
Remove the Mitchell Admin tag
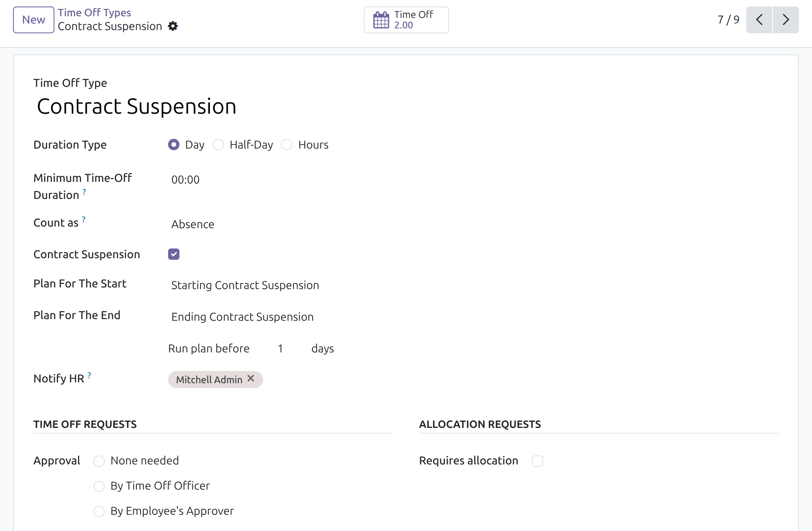coord(251,378)
